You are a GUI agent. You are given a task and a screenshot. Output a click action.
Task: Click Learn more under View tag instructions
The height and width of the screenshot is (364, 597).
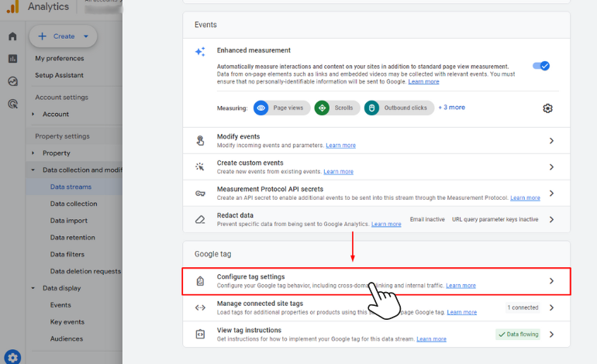click(431, 339)
